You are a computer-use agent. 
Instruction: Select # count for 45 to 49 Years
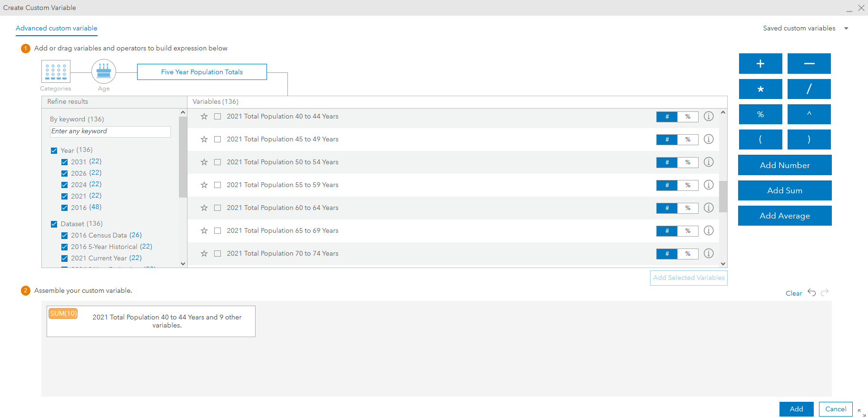[x=667, y=139]
